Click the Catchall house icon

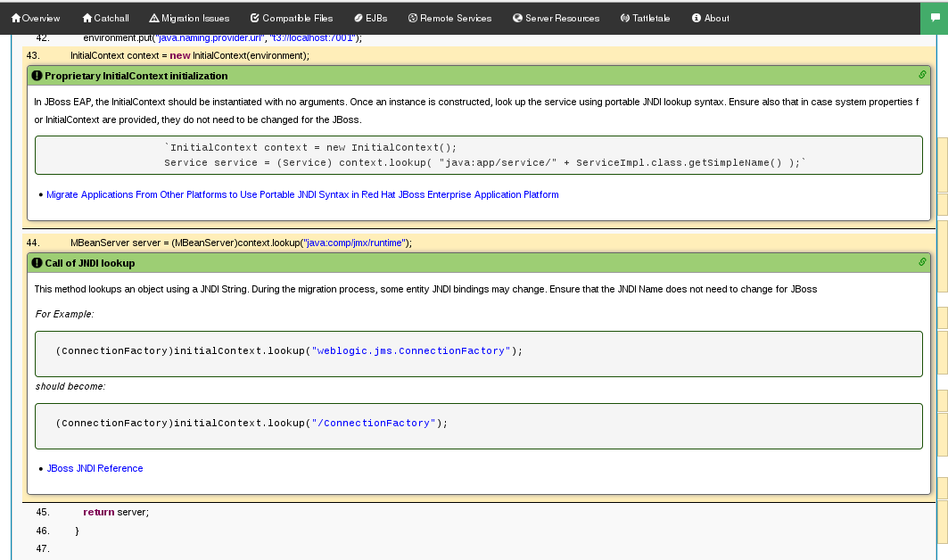pyautogui.click(x=87, y=18)
